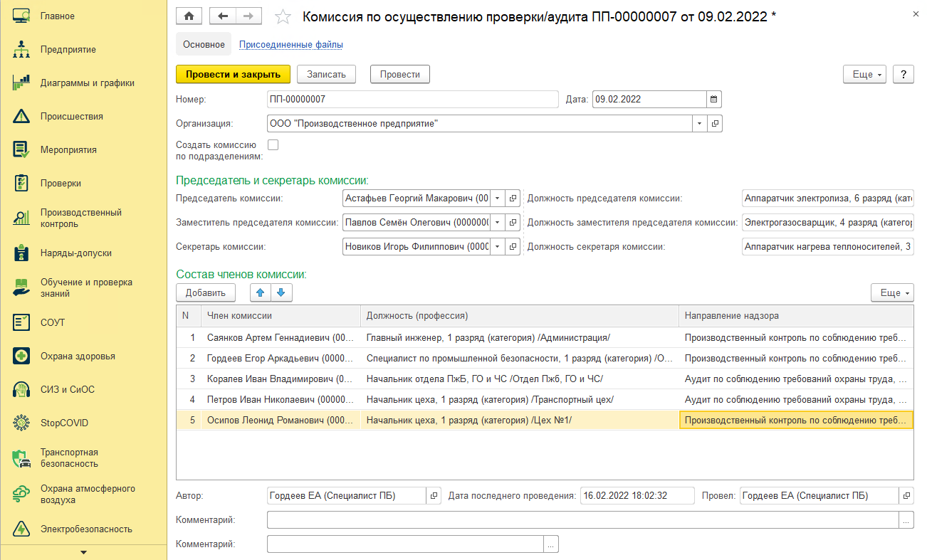This screenshot has width=927, height=560.
Task: Open Охрана атмосферного воздуха icon
Action: 21,494
